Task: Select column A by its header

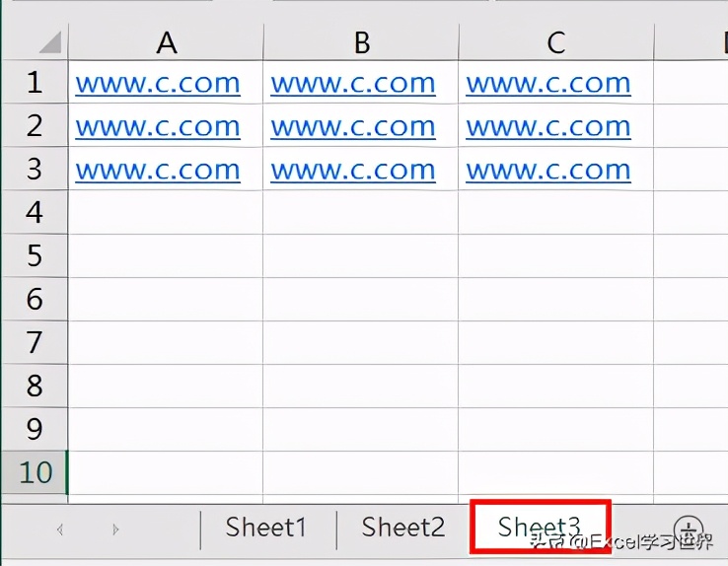Action: [166, 42]
